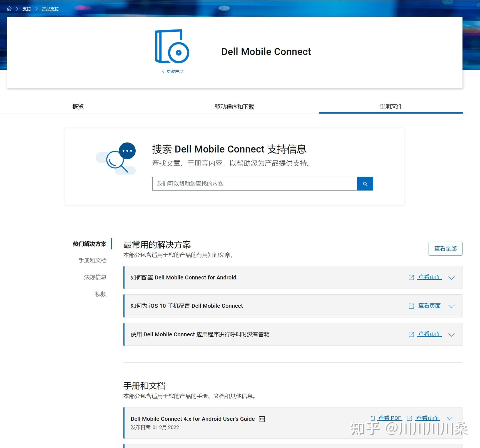Open 查看页面 for the iOS 10 article
The height and width of the screenshot is (448, 480).
(429, 306)
